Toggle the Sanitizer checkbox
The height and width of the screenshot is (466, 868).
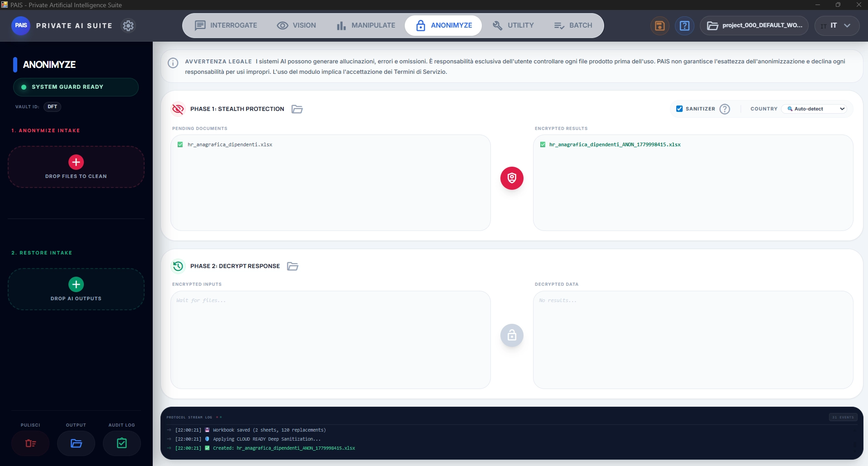679,109
